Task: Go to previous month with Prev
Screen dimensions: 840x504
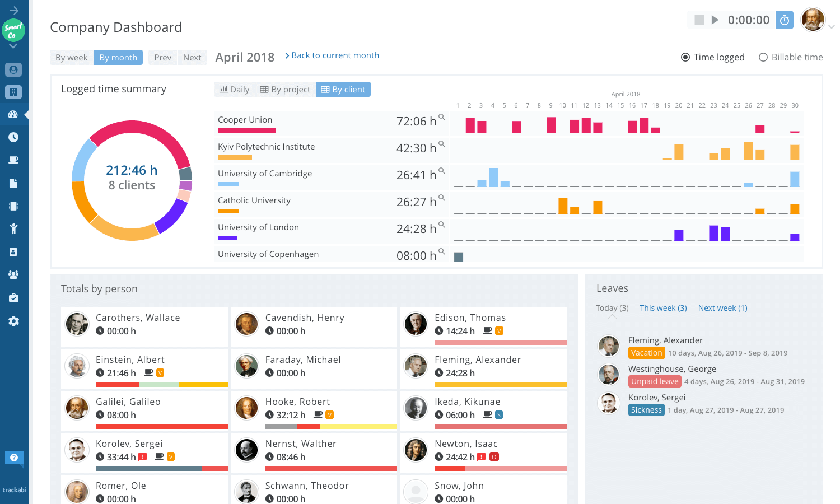Action: [162, 57]
